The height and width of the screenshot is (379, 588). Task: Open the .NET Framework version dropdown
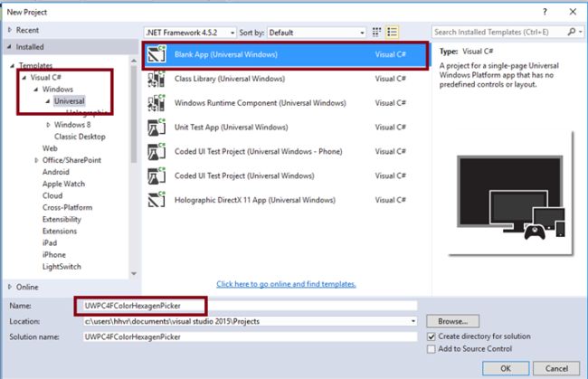click(x=191, y=33)
